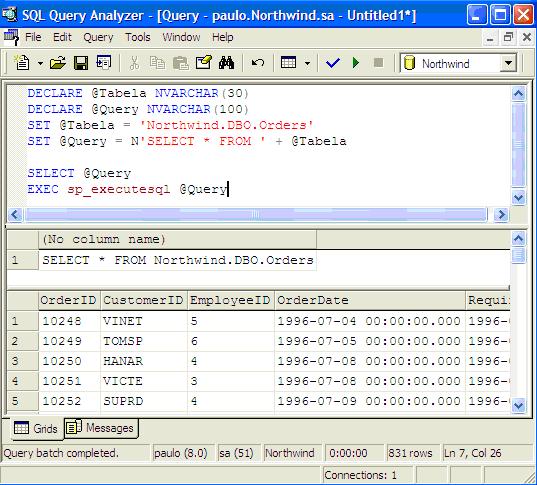Click the Cut scissors icon
This screenshot has width=537, height=485.
pyautogui.click(x=134, y=63)
